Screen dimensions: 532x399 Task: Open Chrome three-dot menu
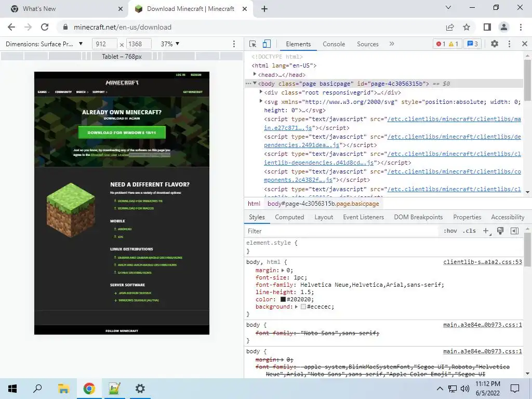point(521,27)
